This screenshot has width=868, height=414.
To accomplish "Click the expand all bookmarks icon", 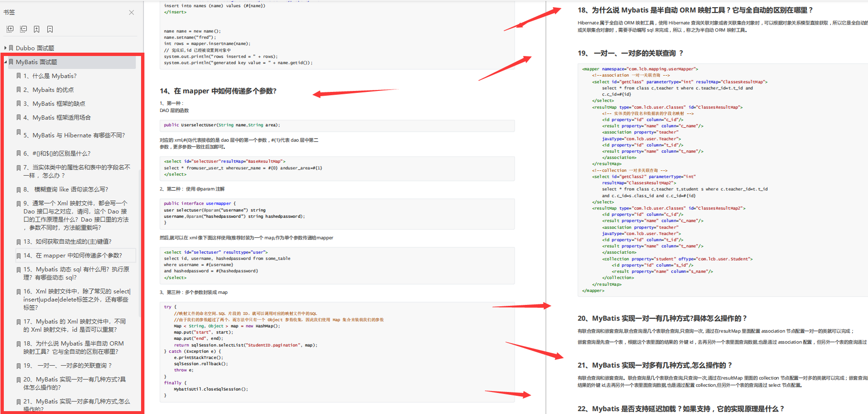I will [10, 29].
